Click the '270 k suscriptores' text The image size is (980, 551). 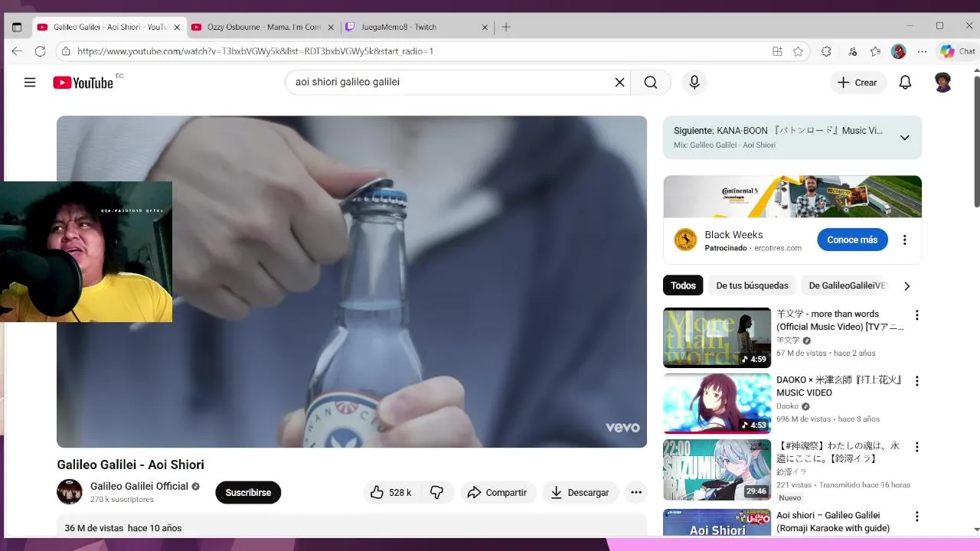point(122,500)
